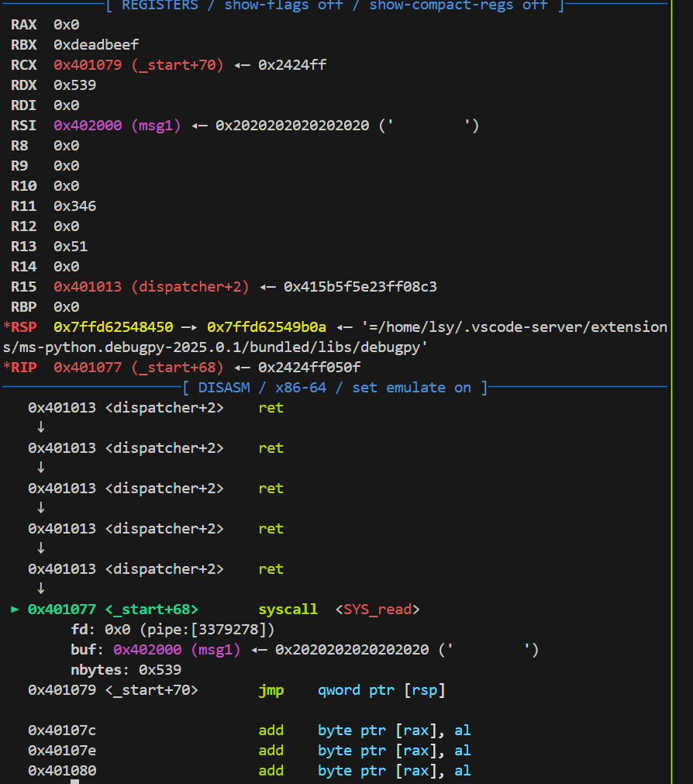
Task: Select the yellow divider bar on the right
Action: pyautogui.click(x=672, y=388)
